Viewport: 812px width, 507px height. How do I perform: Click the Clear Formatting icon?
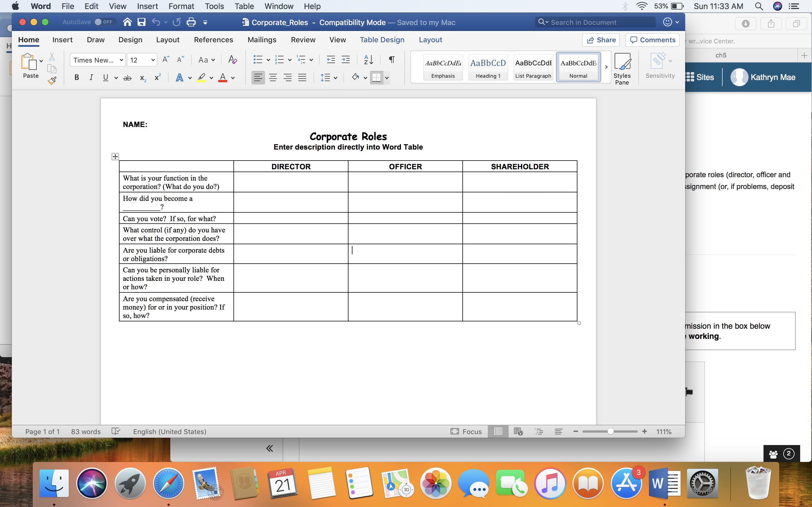point(232,60)
